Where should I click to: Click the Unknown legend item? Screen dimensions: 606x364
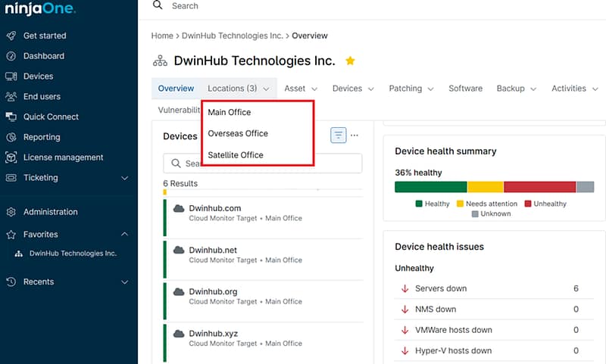(491, 214)
